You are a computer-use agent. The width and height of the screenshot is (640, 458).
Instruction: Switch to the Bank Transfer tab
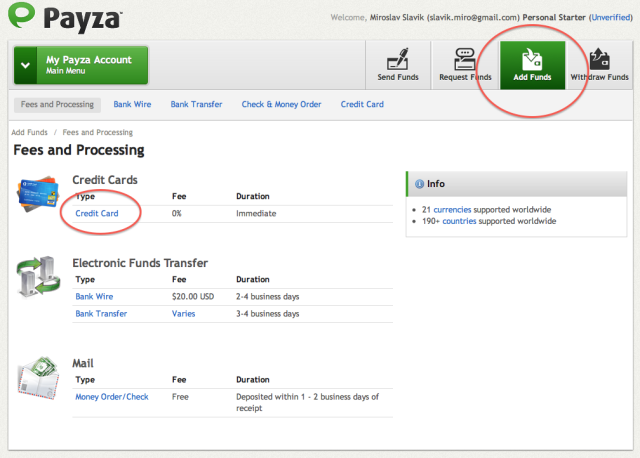coord(196,104)
